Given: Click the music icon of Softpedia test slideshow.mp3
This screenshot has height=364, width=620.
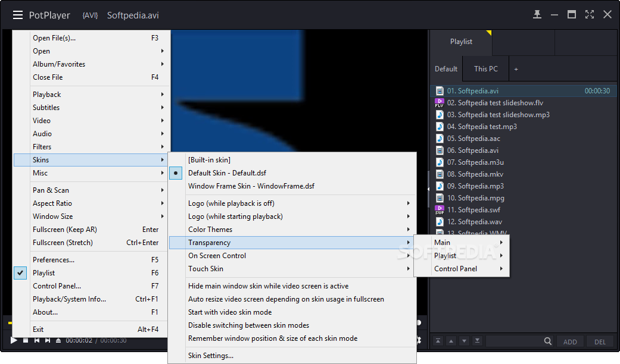Looking at the screenshot, I should click(440, 114).
